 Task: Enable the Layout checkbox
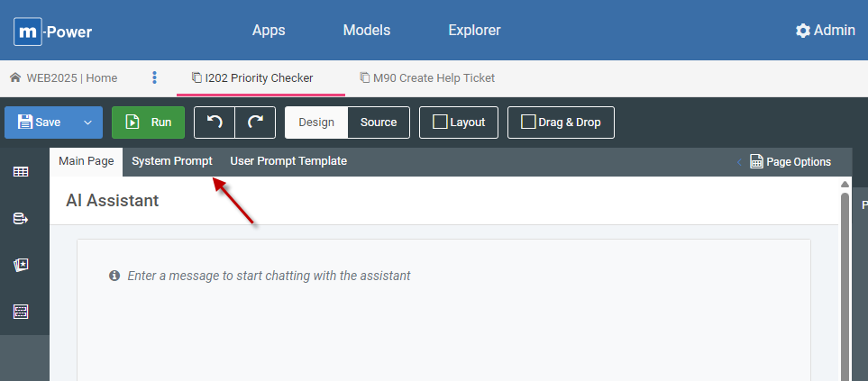click(x=440, y=122)
